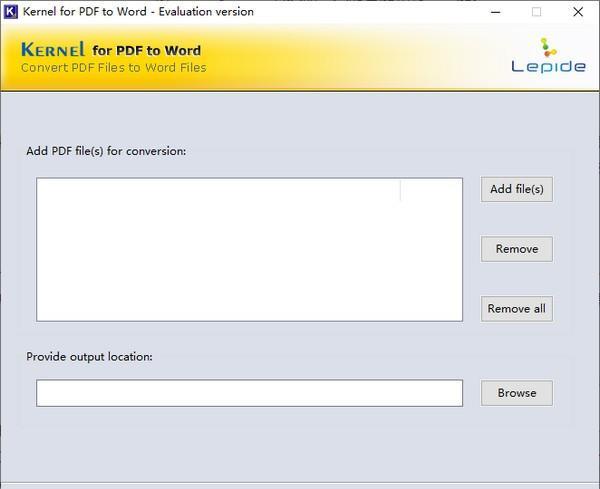600x489 pixels.
Task: Click the 'Add PDF file(s) for conversion:' label
Action: 106,151
